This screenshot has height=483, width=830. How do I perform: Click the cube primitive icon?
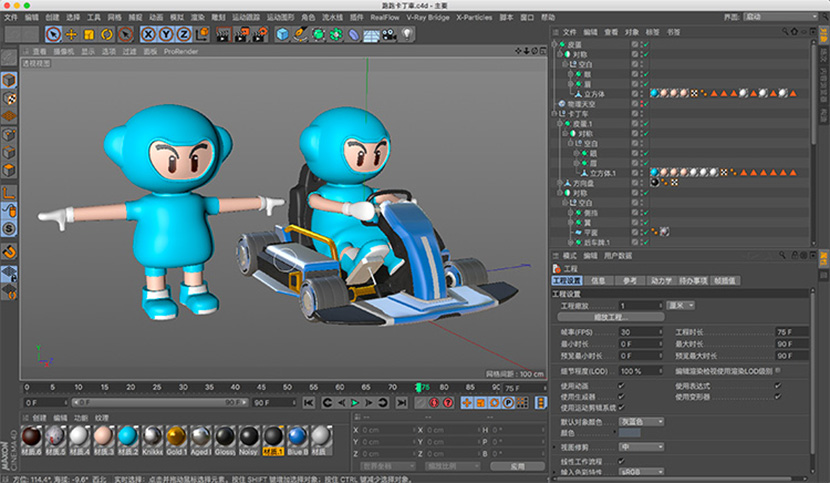click(x=283, y=35)
